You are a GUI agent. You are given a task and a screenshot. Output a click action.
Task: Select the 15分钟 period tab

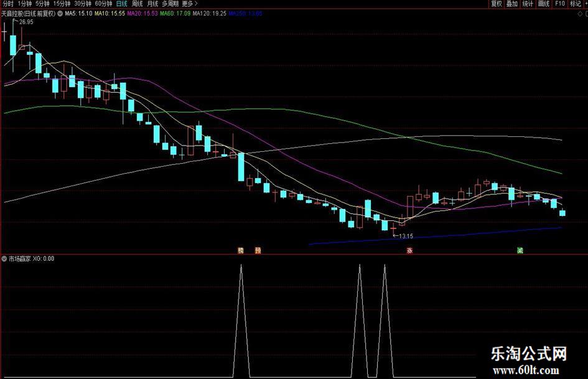click(62, 4)
